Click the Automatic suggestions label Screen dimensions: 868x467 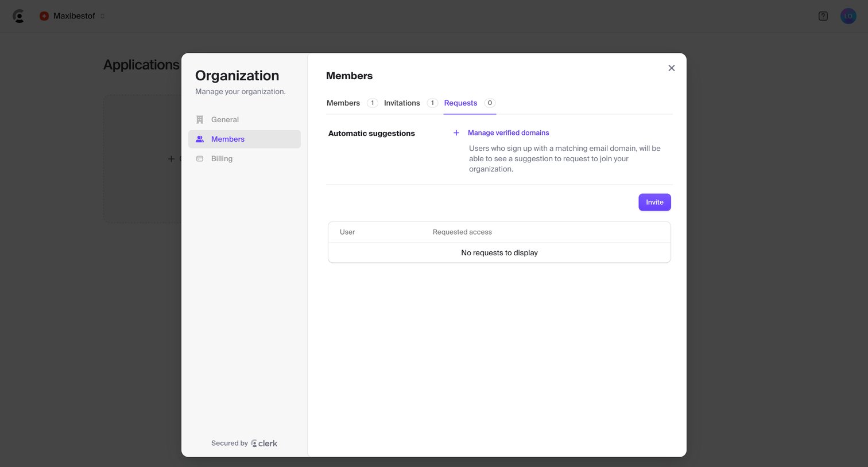[x=371, y=134]
